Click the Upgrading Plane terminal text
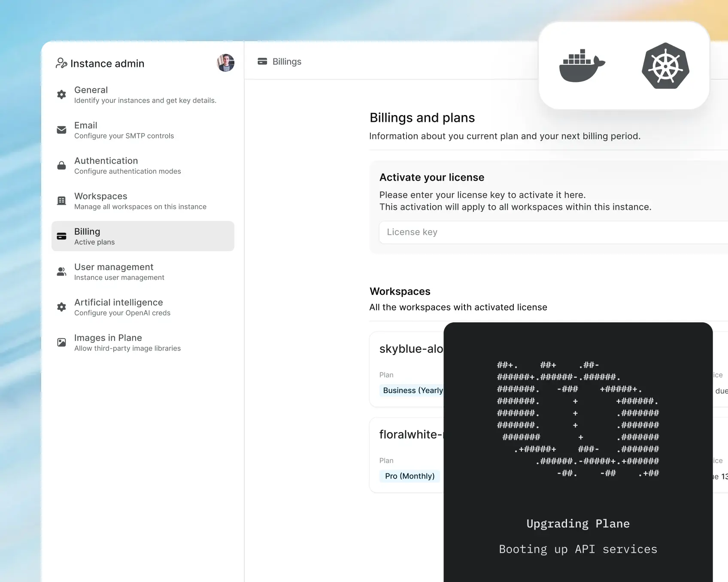 coord(578,524)
